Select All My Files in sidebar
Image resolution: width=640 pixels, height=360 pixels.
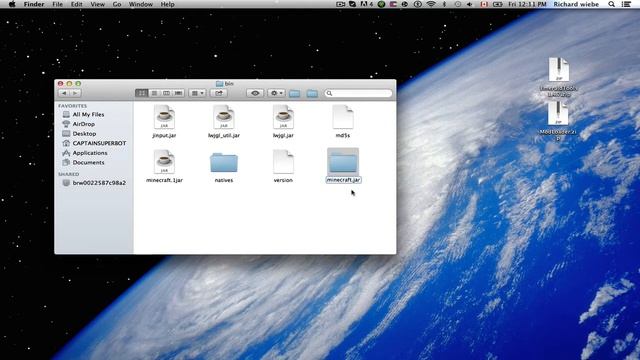tap(88, 114)
